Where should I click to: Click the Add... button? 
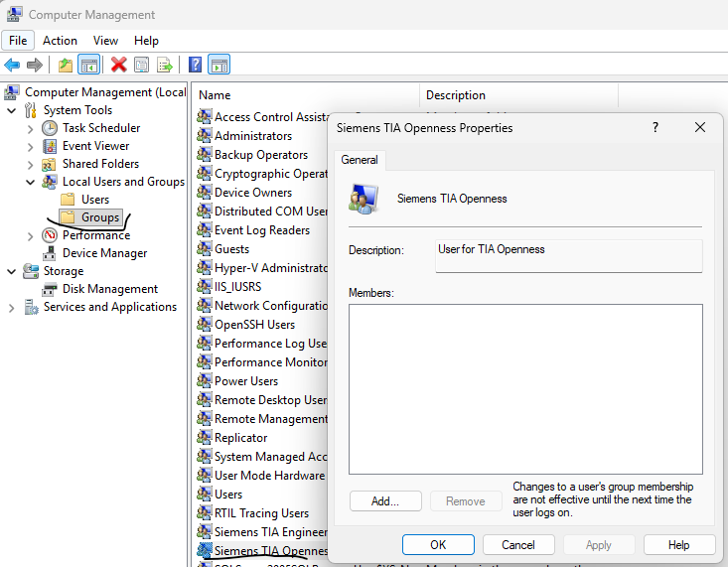[x=385, y=501]
